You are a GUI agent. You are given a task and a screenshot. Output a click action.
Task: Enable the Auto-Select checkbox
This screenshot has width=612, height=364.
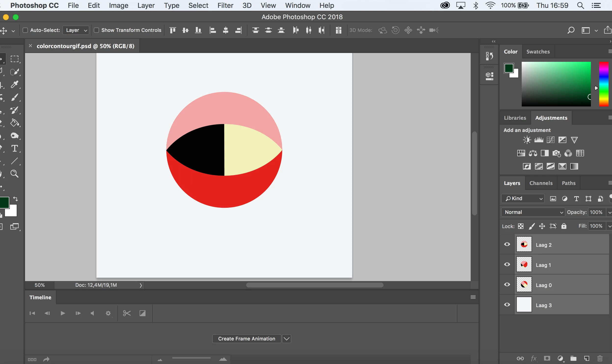click(x=25, y=30)
